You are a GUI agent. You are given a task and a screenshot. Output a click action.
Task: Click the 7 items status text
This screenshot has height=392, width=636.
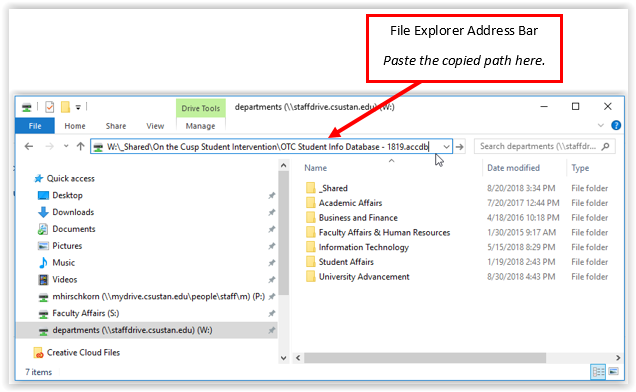coord(39,372)
